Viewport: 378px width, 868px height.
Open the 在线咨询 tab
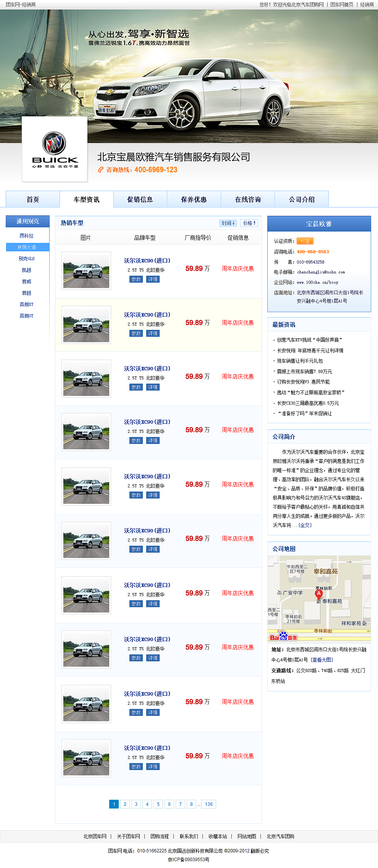248,199
